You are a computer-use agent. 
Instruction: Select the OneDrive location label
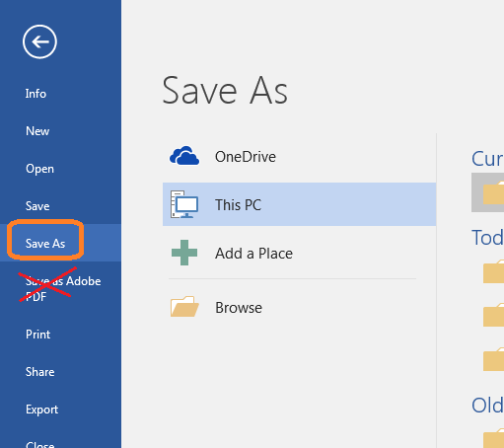point(246,157)
